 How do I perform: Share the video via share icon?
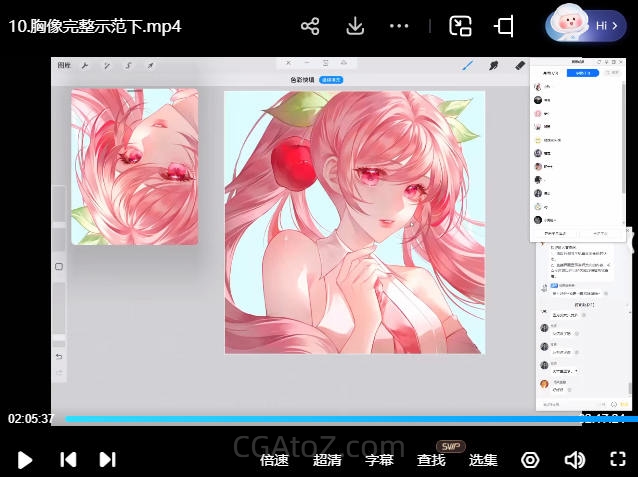(x=310, y=26)
